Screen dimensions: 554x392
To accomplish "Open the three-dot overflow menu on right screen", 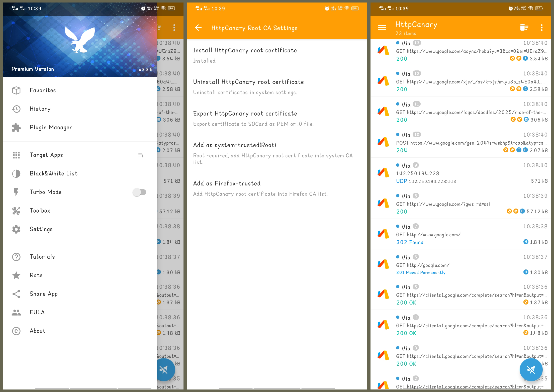I will 541,28.
